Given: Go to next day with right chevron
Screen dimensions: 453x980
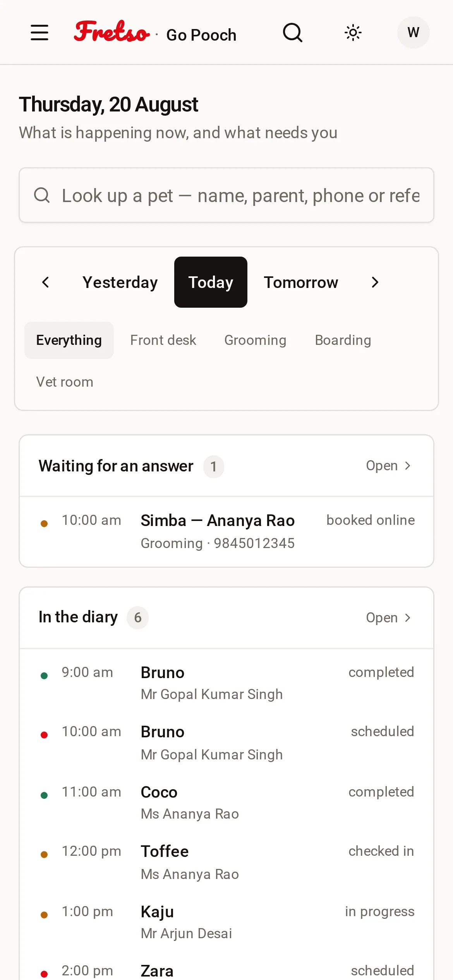Looking at the screenshot, I should tap(375, 282).
